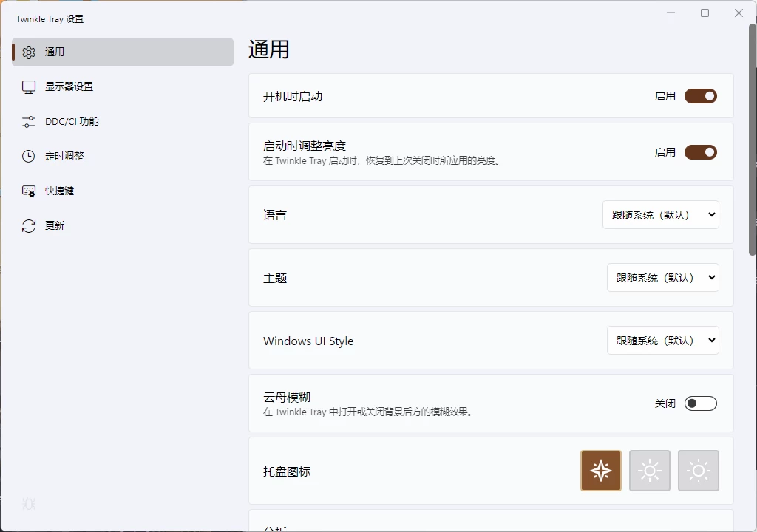Select the Twinkle Tray star tray icon style

pos(600,470)
